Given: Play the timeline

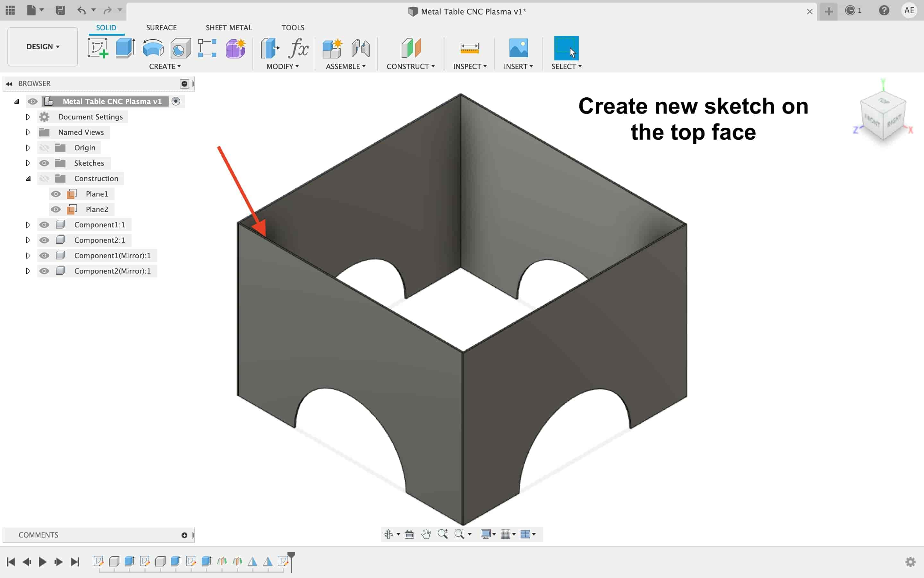Looking at the screenshot, I should pos(42,562).
